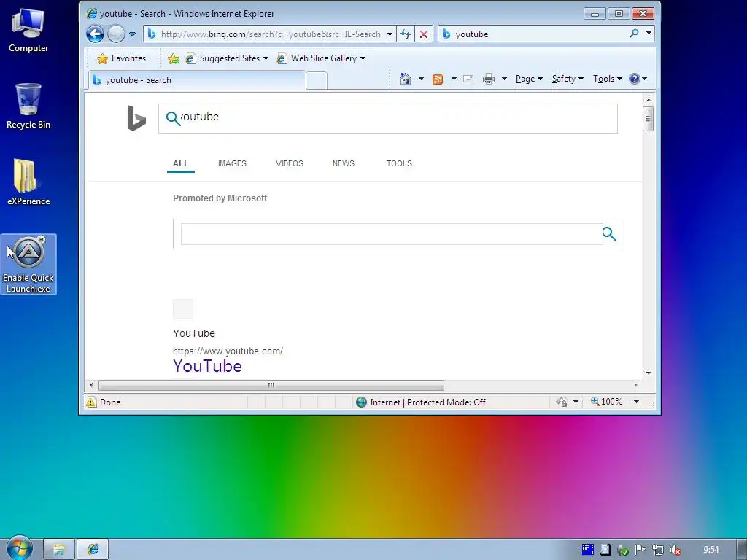Click the Home icon in the command bar
Viewport: 747px width, 560px height.
point(406,79)
